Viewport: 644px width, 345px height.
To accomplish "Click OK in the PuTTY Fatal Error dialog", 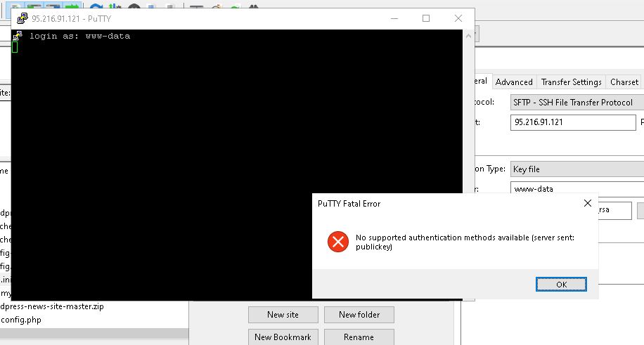I will [x=560, y=284].
